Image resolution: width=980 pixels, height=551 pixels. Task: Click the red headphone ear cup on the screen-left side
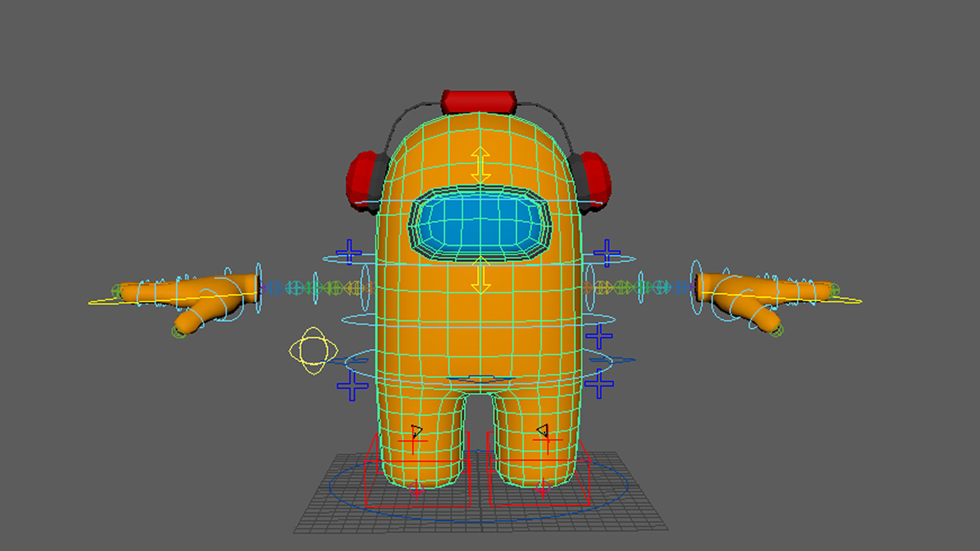click(362, 181)
